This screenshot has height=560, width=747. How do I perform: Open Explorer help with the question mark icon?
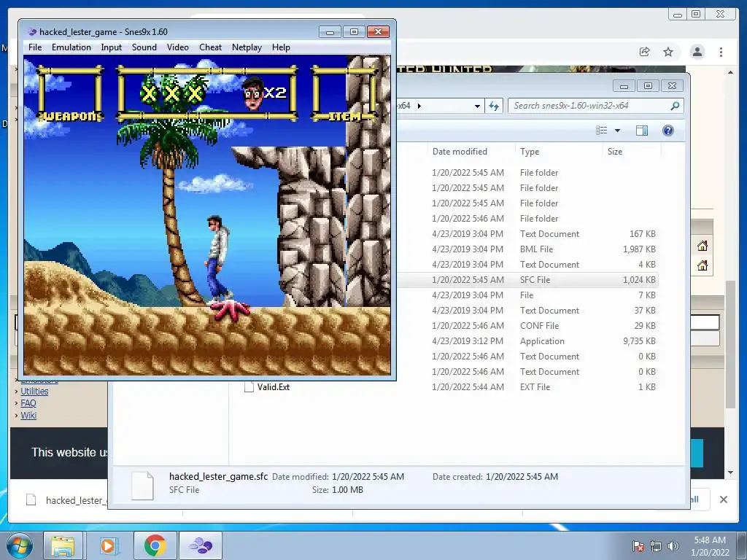[668, 130]
